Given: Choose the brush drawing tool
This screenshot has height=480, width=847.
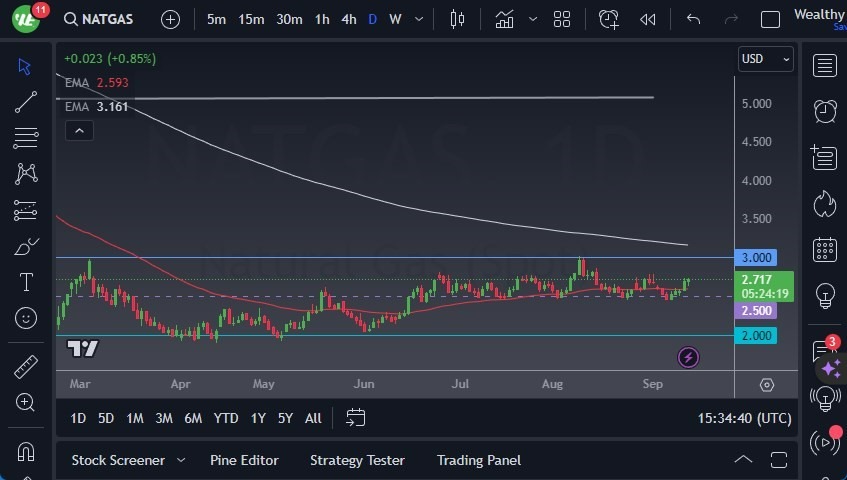Looking at the screenshot, I should (26, 246).
